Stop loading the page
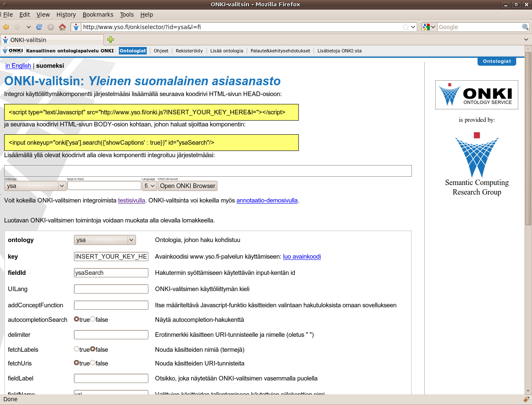 pos(51,27)
